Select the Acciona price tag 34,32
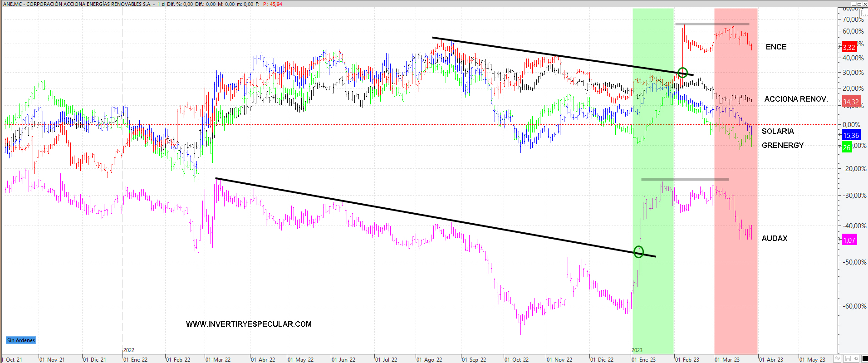The height and width of the screenshot is (363, 868). pyautogui.click(x=851, y=102)
